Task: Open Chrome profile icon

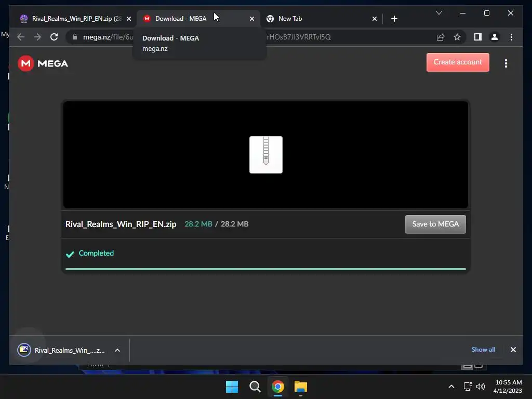Action: (x=495, y=37)
